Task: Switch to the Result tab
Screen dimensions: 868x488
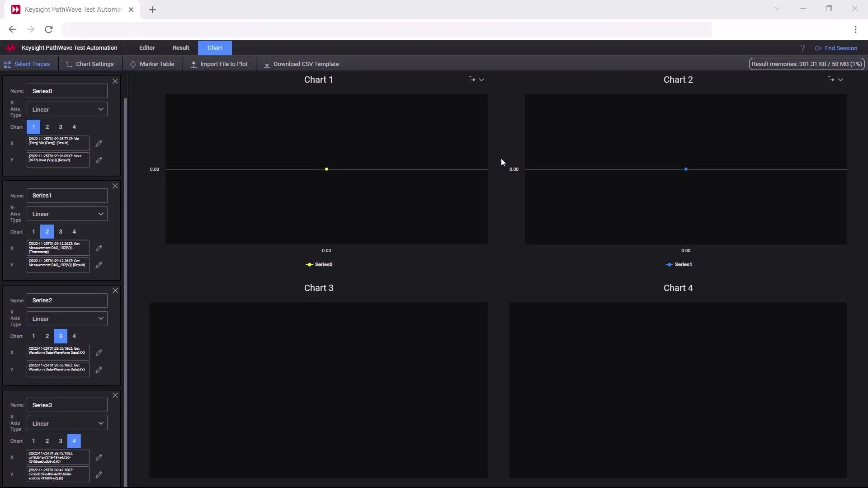Action: pos(181,47)
